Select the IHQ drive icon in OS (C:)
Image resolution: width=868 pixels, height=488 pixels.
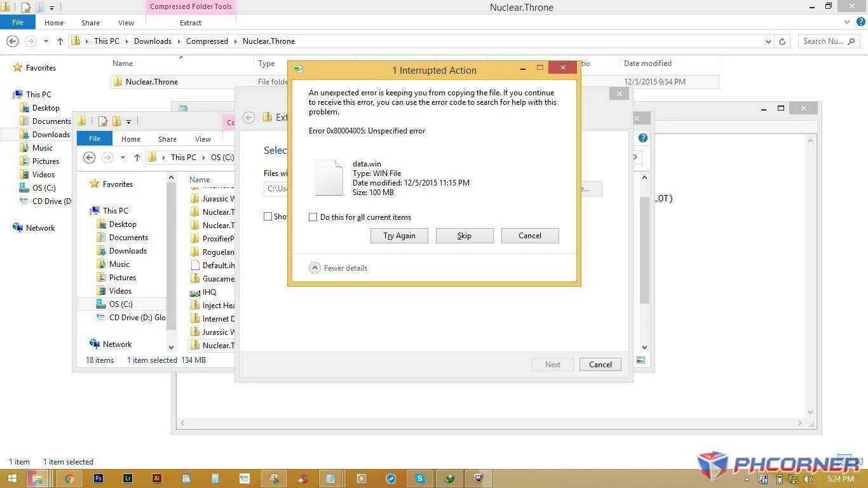pyautogui.click(x=195, y=292)
